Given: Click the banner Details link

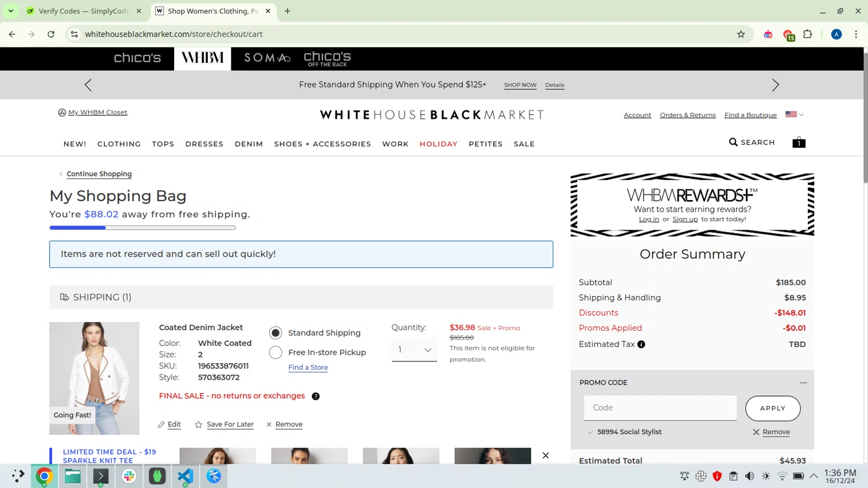Looking at the screenshot, I should click(x=554, y=85).
